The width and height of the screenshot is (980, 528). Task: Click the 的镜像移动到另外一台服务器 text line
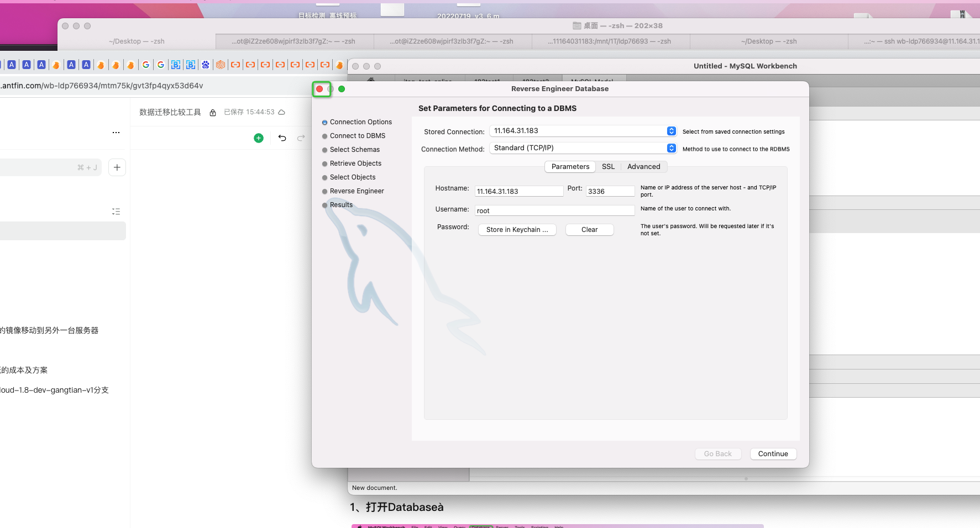pyautogui.click(x=49, y=330)
